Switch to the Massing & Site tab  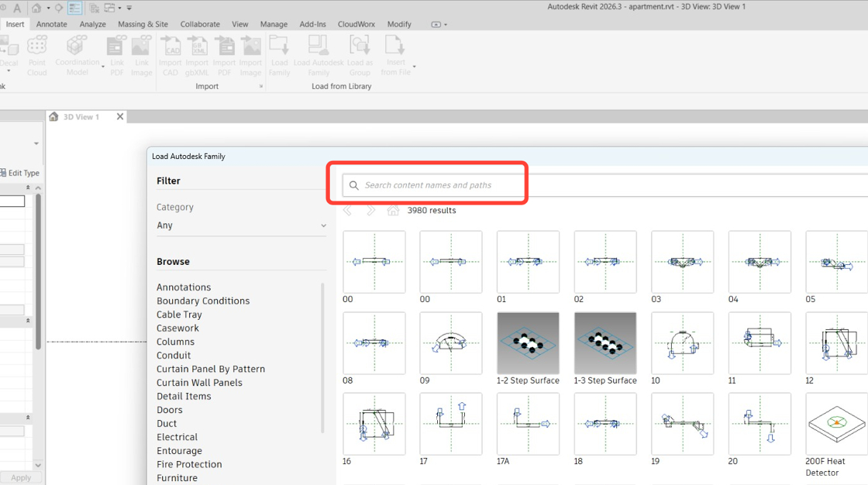(143, 24)
